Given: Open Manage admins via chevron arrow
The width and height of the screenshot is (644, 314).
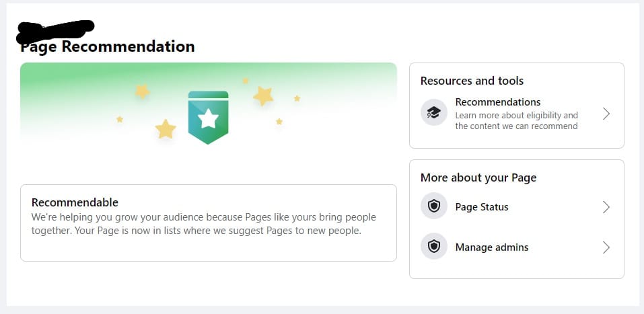Looking at the screenshot, I should (606, 247).
